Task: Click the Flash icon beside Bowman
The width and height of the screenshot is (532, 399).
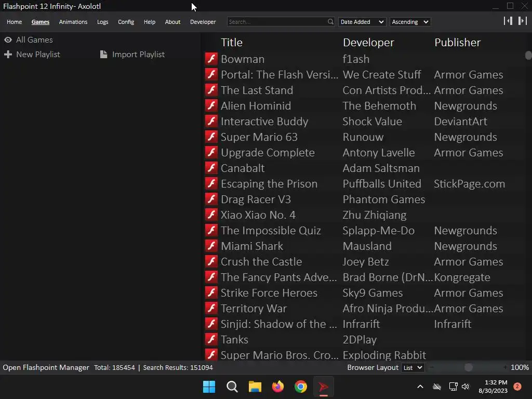Action: [211, 59]
